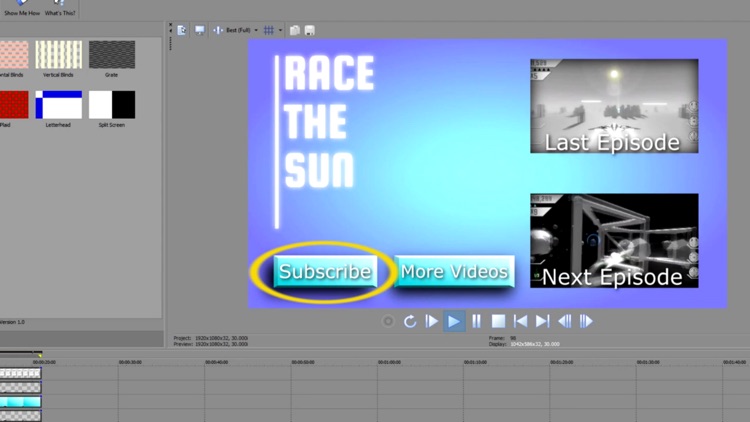Step to Previous Frame
Image resolution: width=750 pixels, height=422 pixels.
pos(565,321)
